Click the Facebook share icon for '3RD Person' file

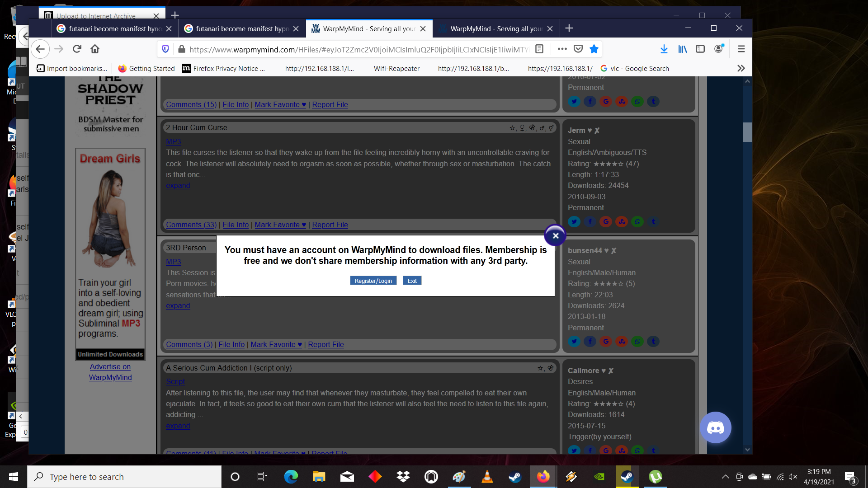pyautogui.click(x=590, y=342)
